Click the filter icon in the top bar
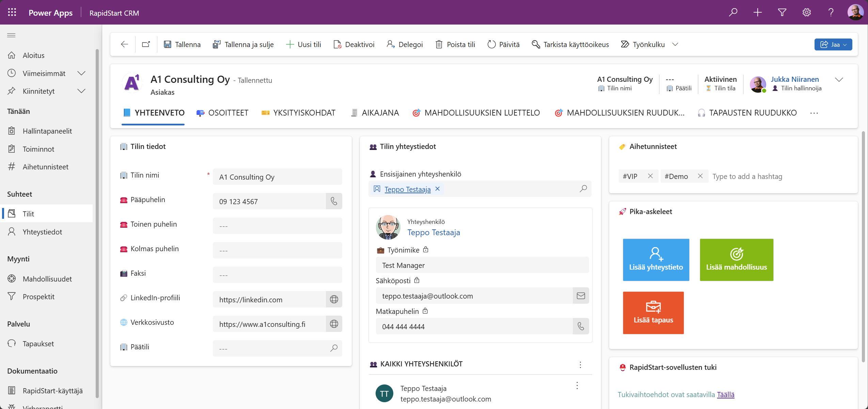 [782, 12]
